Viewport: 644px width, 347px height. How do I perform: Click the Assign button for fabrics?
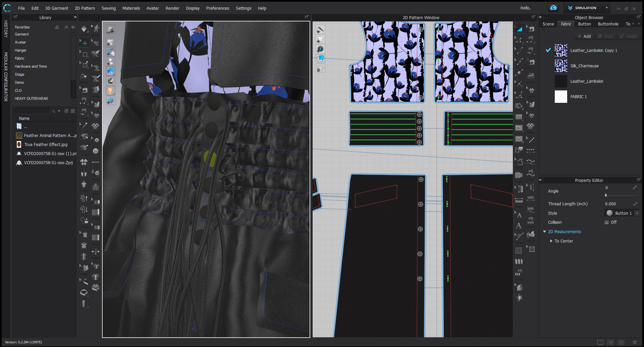[630, 36]
